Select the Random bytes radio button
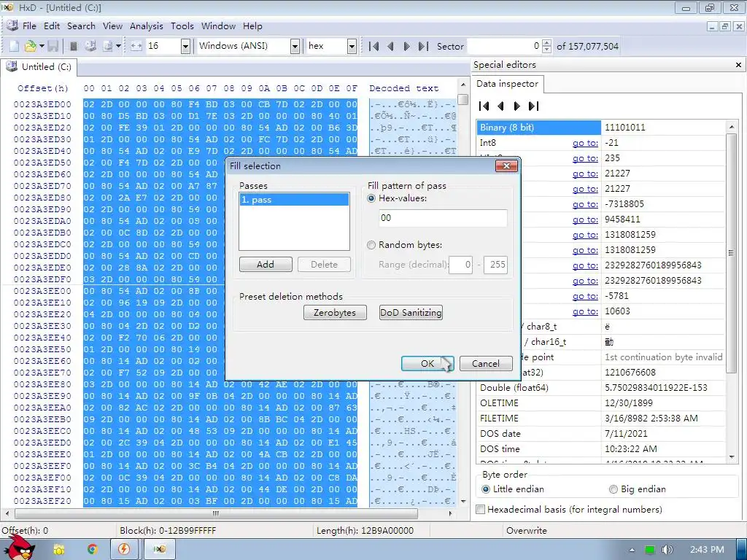 (371, 245)
